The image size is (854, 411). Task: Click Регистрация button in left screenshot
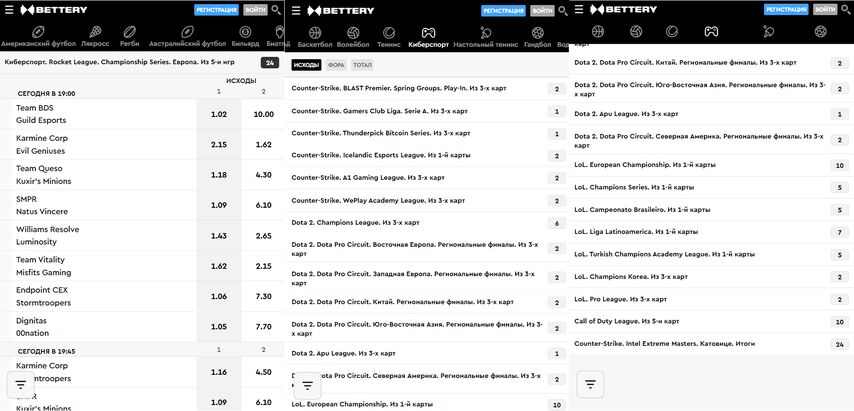tap(217, 10)
